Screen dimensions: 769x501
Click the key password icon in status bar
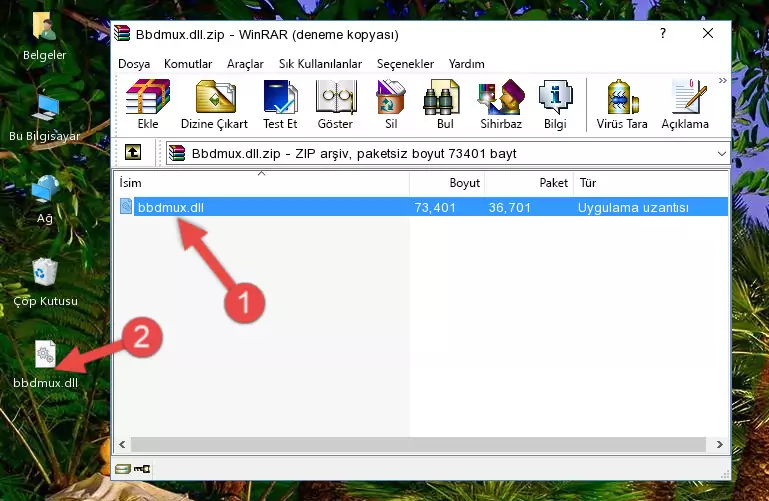click(142, 469)
